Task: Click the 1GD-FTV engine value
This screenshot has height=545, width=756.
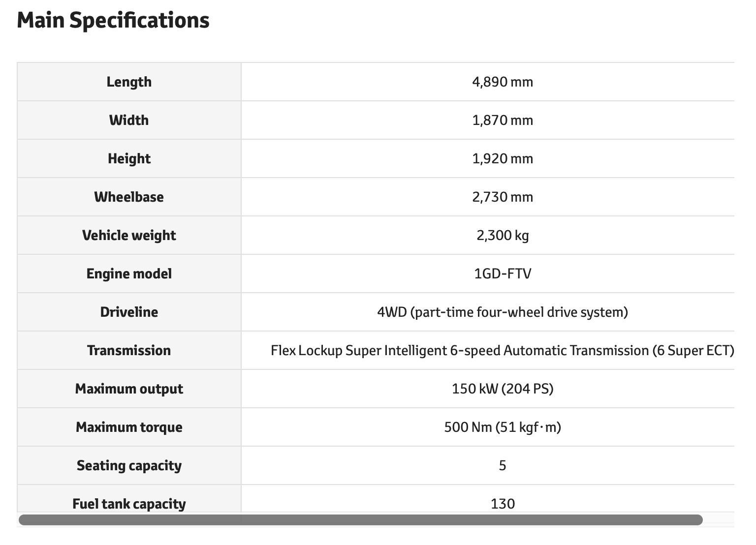Action: tap(502, 273)
